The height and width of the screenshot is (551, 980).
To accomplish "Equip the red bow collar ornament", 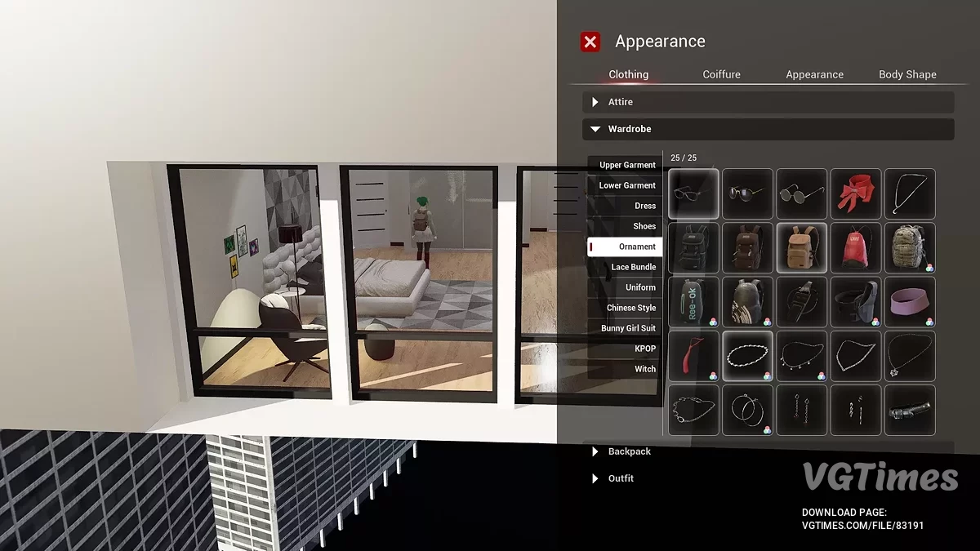I will [855, 193].
